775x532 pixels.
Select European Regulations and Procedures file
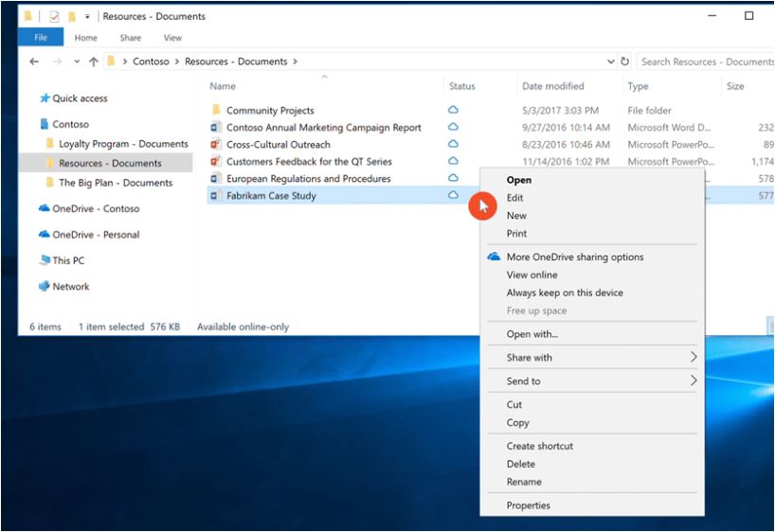[x=309, y=178]
